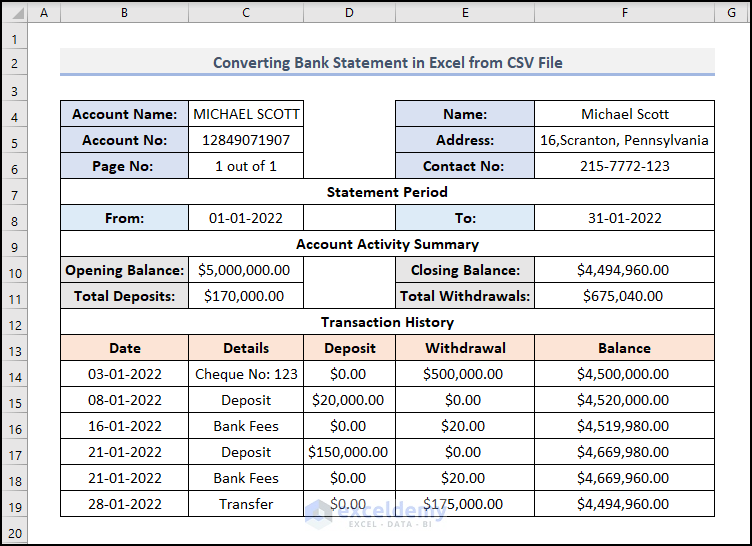This screenshot has height=546, width=752.
Task: Click the 'Deposit' column header cell
Action: coord(350,348)
